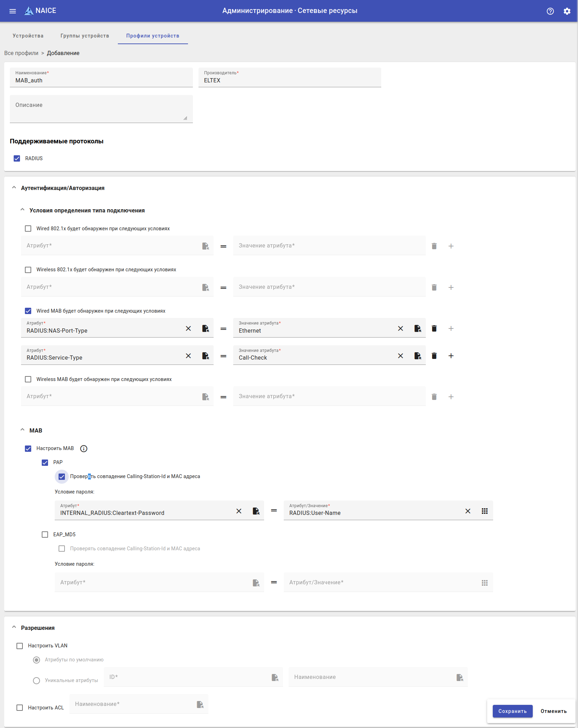The width and height of the screenshot is (578, 728).
Task: Show info tooltip next to Настроить MAB
Action: pyautogui.click(x=83, y=449)
